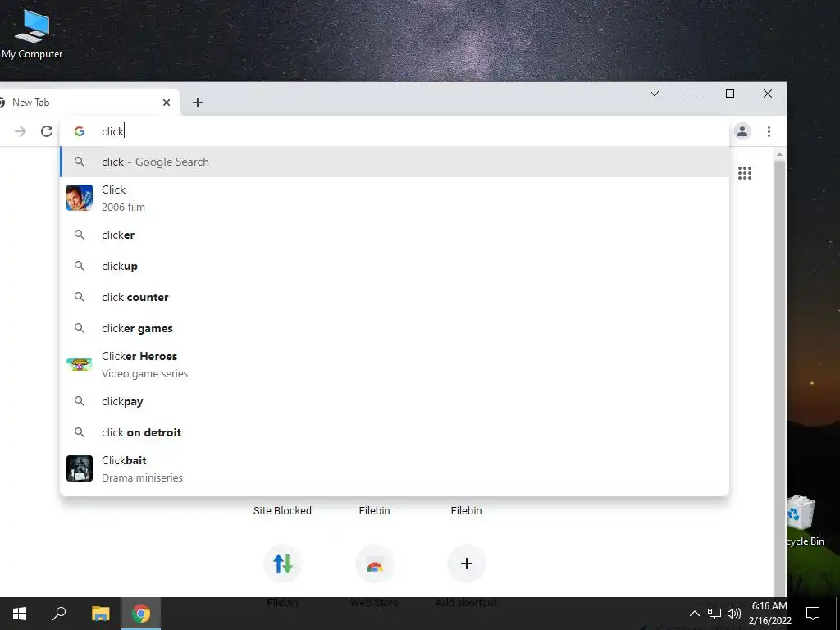Click search icon beside 'click on detroit'

pos(80,432)
